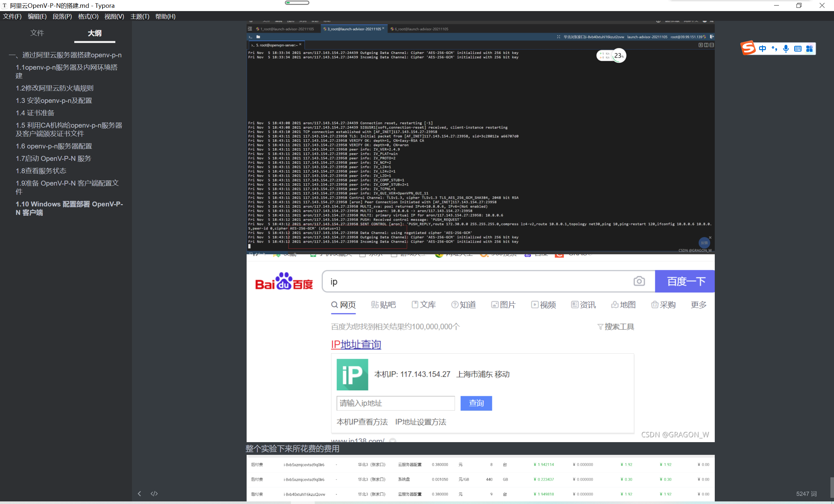Image resolution: width=834 pixels, height=504 pixels.
Task: Open the 格式(O) menu
Action: click(88, 16)
